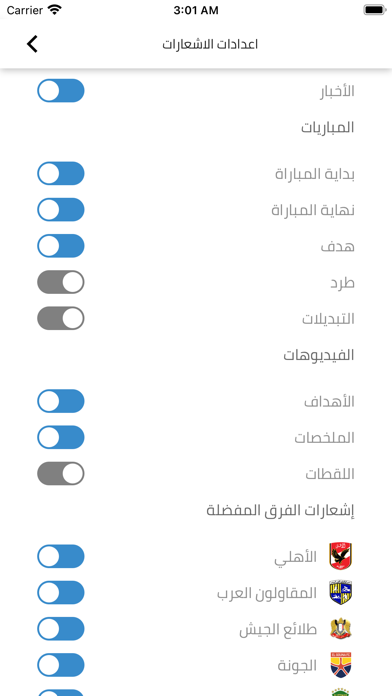Tap the الجونة team logo

341,664
